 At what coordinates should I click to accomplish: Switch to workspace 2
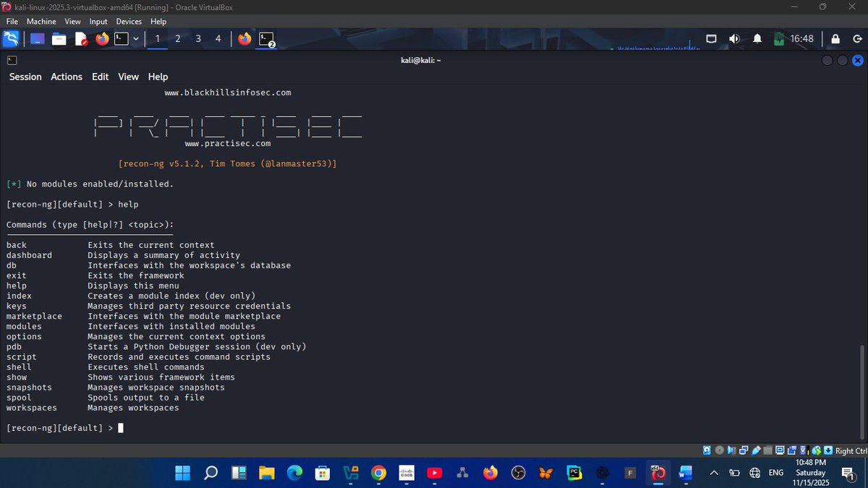178,39
